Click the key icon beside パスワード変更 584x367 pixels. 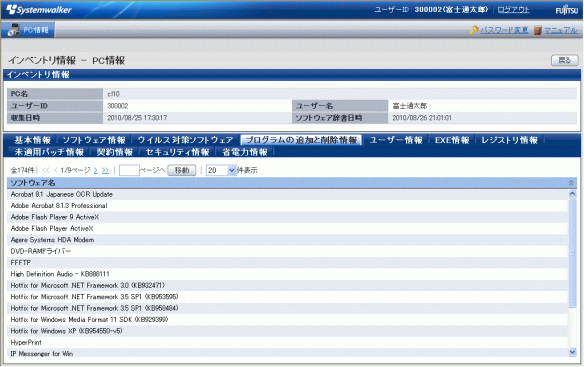[474, 30]
